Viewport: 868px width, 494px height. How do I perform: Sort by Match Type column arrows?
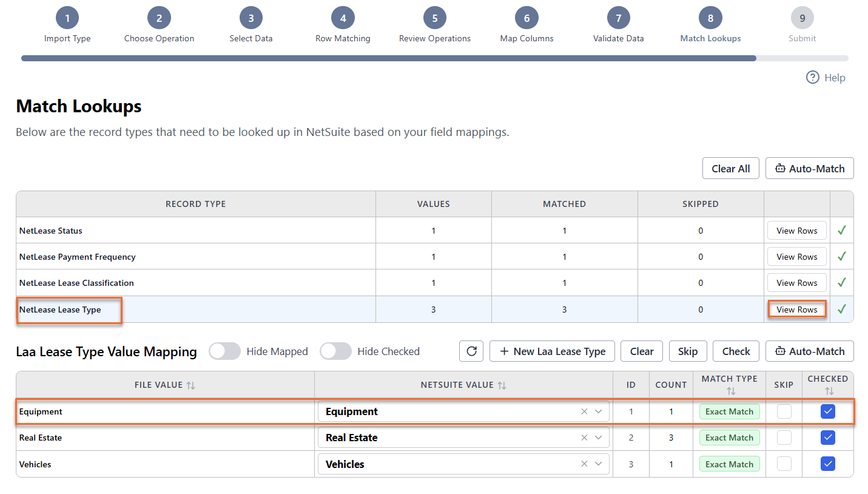tap(730, 391)
